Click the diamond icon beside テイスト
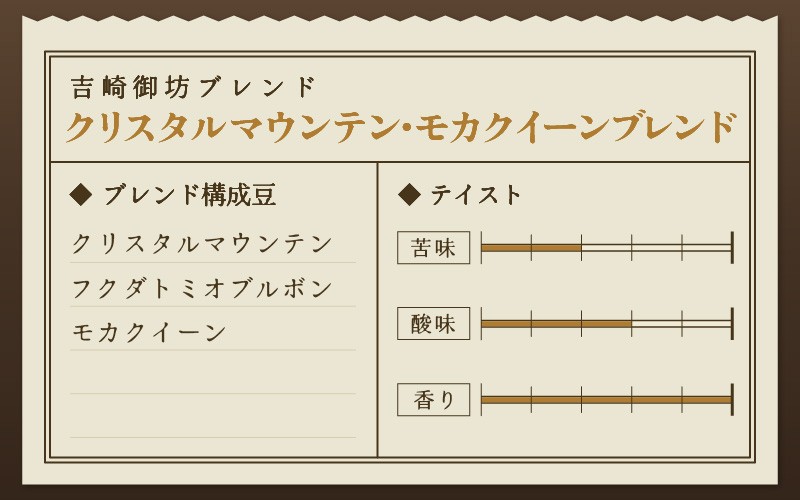The image size is (800, 500). click(409, 194)
